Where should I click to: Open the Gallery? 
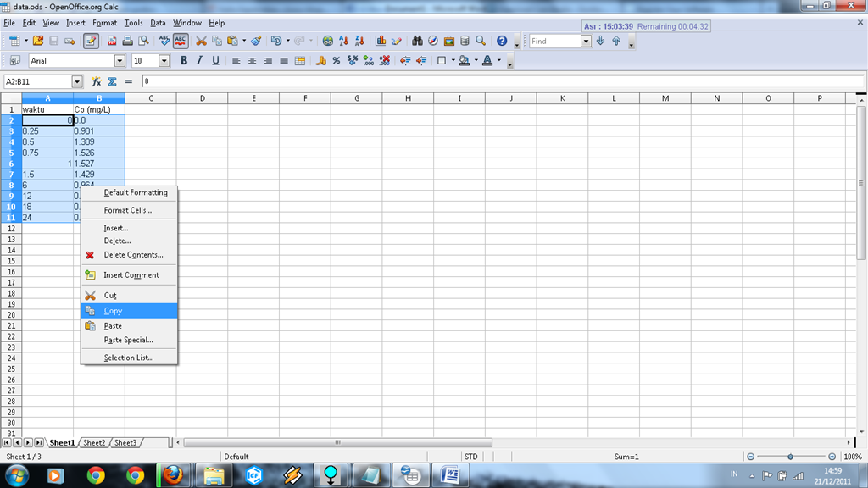pos(449,41)
